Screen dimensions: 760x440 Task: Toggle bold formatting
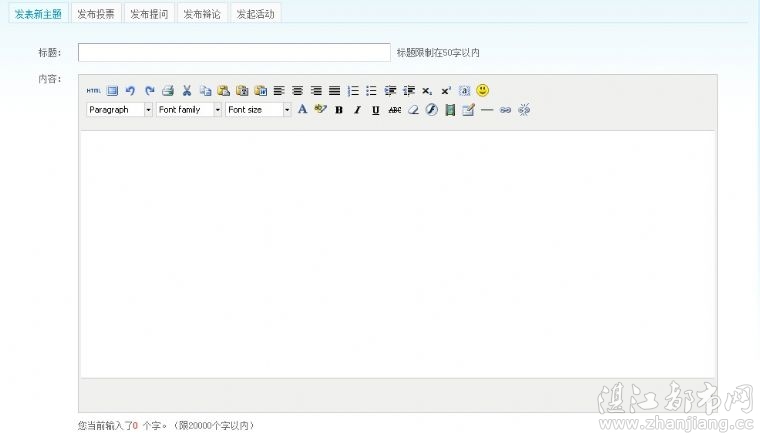click(339, 110)
